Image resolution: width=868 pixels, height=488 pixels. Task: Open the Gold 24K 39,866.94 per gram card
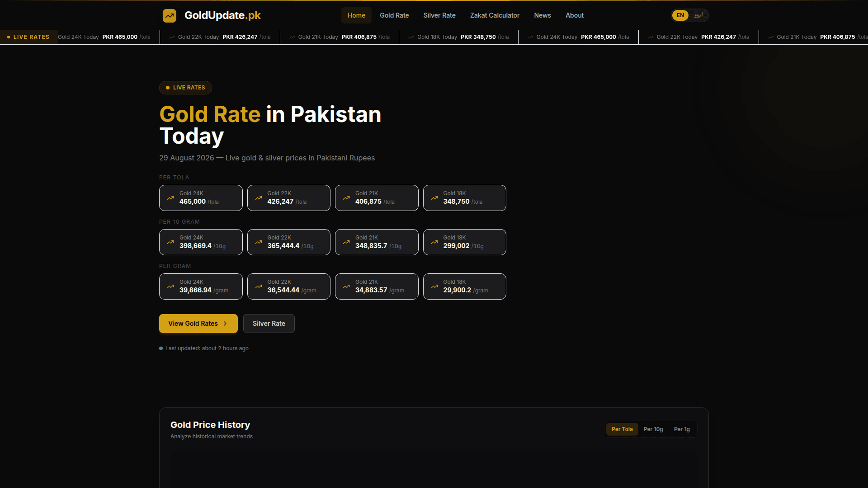point(201,286)
